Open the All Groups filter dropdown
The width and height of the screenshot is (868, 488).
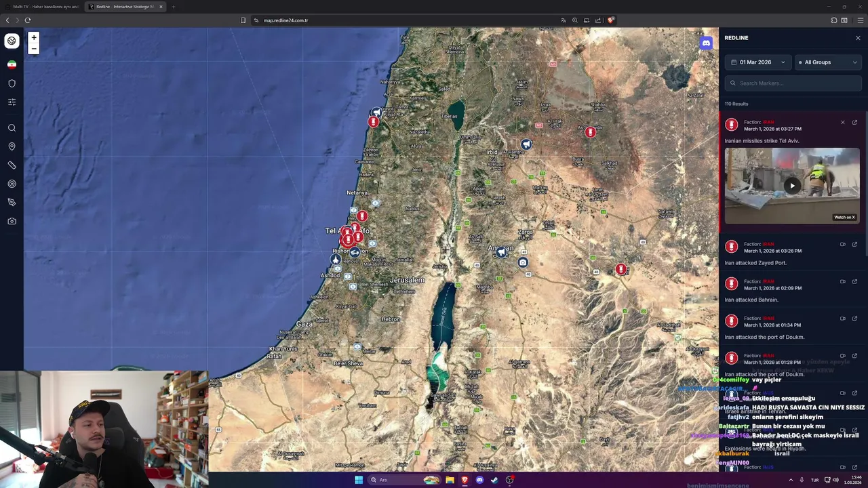coord(828,62)
